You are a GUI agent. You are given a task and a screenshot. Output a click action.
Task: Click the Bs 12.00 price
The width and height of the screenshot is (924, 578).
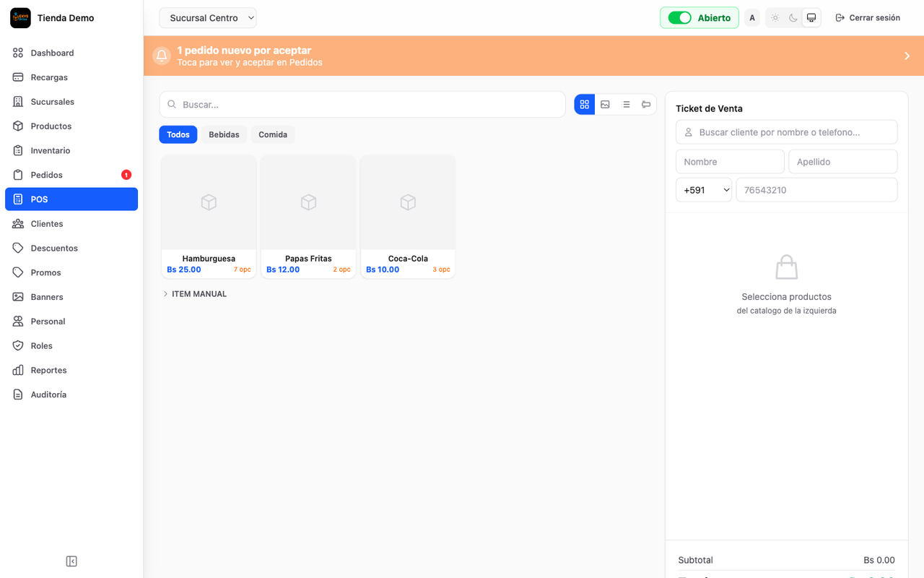click(x=283, y=269)
